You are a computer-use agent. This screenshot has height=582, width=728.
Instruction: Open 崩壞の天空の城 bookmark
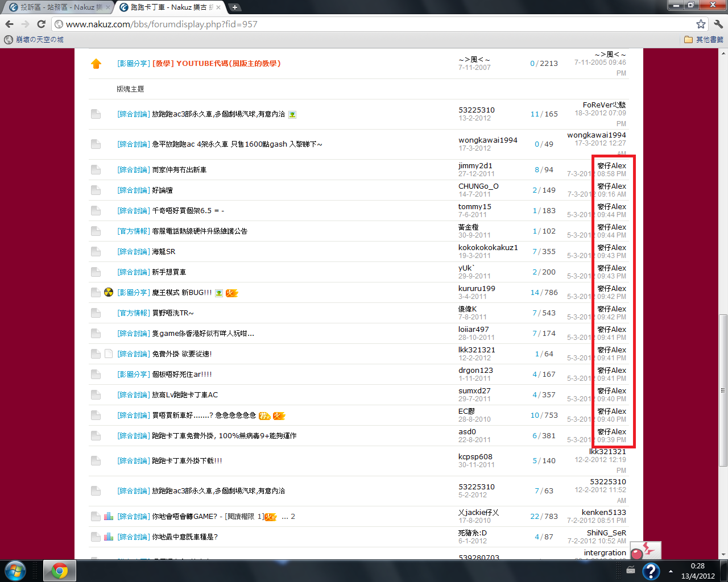click(34, 40)
